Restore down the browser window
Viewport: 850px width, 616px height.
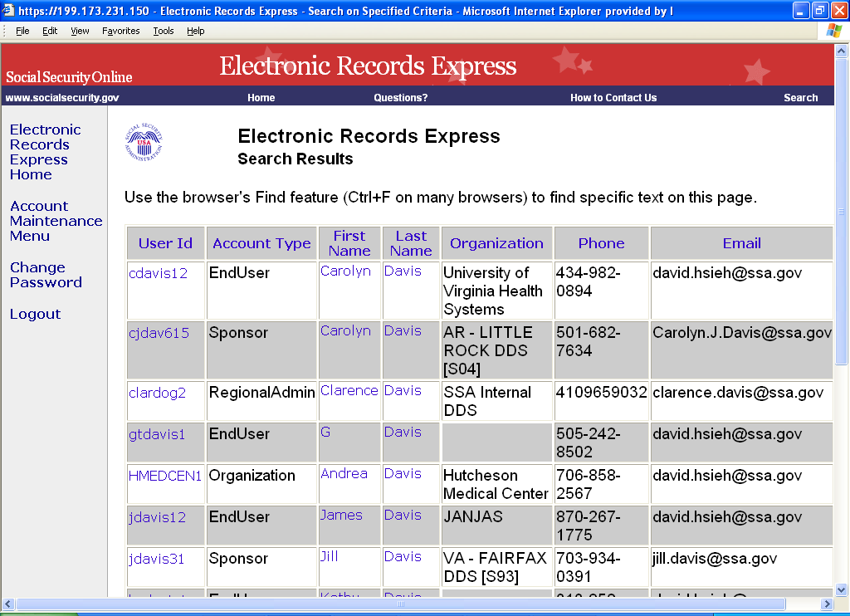[x=819, y=10]
